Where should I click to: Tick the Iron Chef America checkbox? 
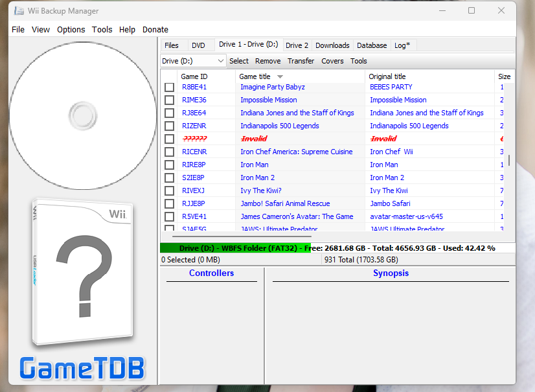[169, 152]
